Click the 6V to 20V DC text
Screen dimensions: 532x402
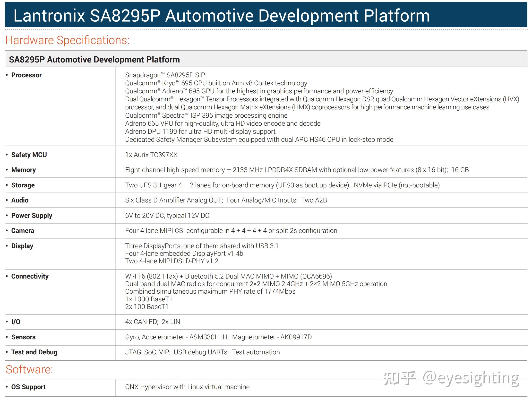coord(167,216)
